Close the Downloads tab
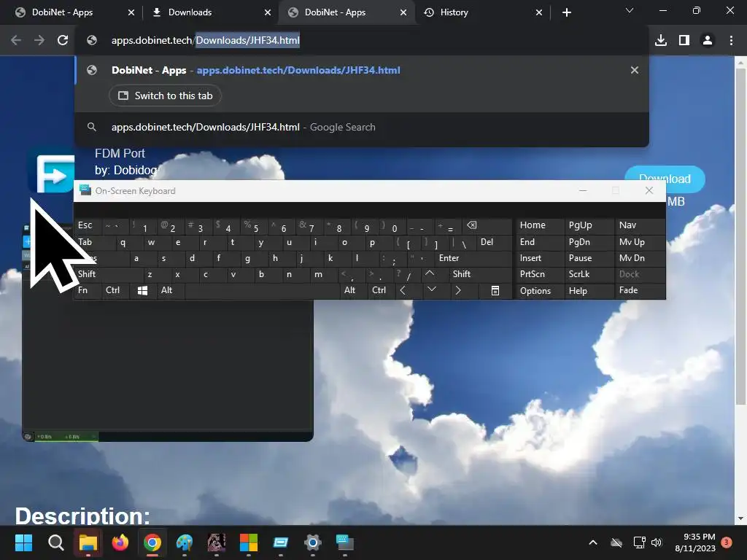The height and width of the screenshot is (560, 747). point(268,12)
